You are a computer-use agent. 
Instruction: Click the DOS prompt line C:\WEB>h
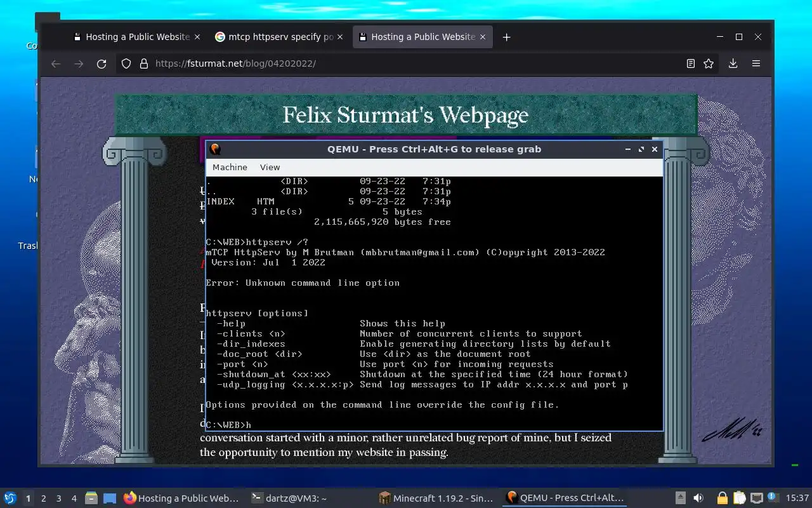click(228, 425)
